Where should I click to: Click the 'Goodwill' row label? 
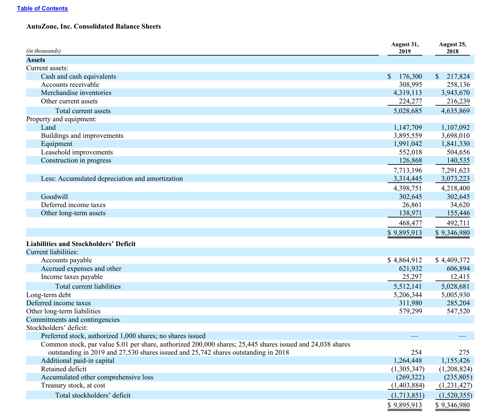coord(54,197)
